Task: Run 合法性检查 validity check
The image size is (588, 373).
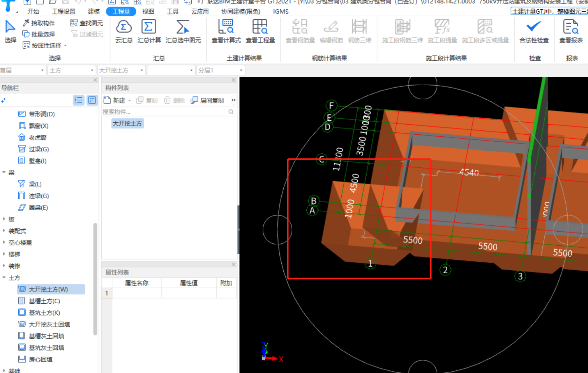Action: pos(534,31)
